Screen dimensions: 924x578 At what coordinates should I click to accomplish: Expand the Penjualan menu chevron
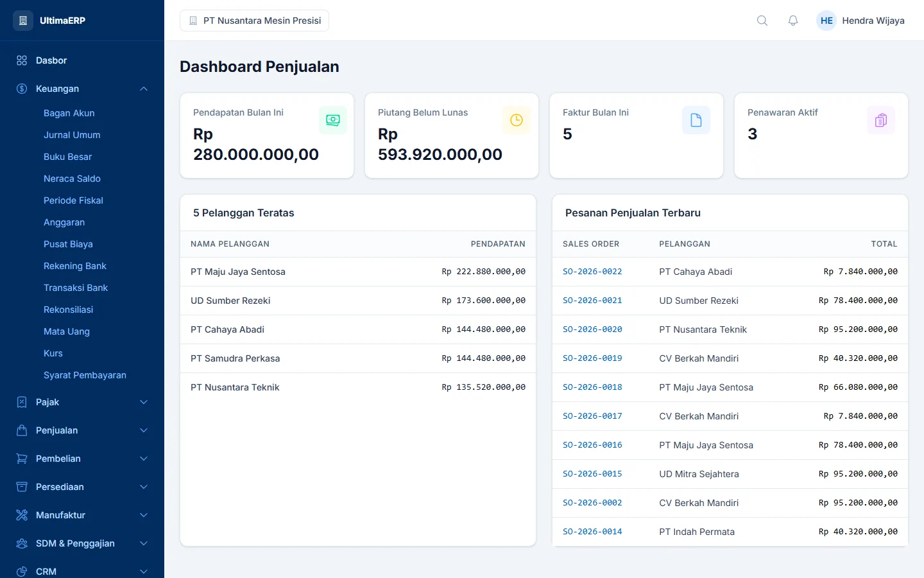coord(144,430)
